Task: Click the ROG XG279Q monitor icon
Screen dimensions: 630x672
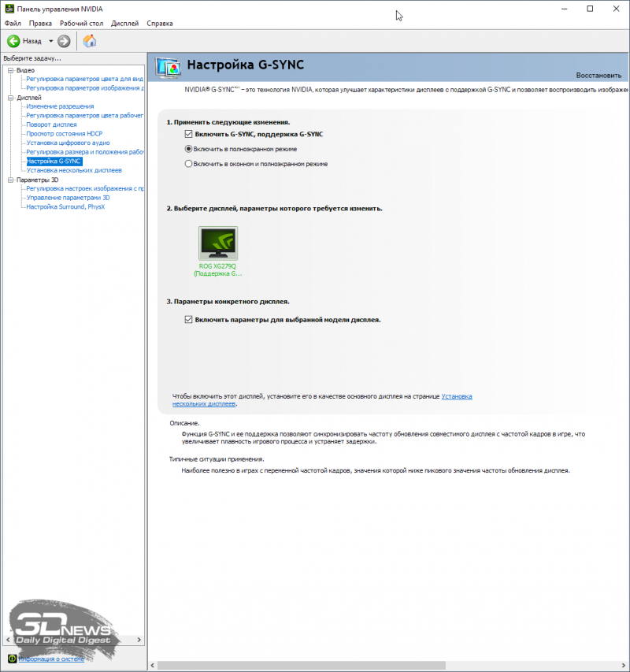Action: click(217, 243)
